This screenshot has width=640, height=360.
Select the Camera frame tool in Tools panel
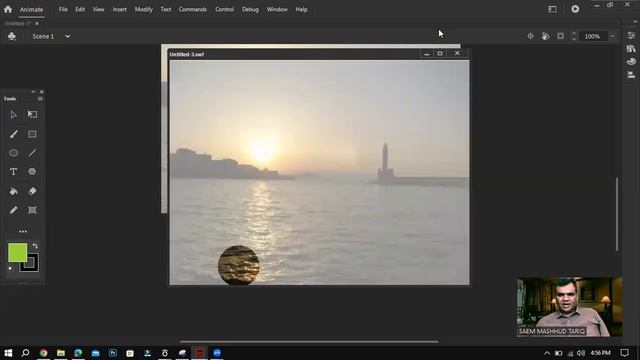click(32, 210)
